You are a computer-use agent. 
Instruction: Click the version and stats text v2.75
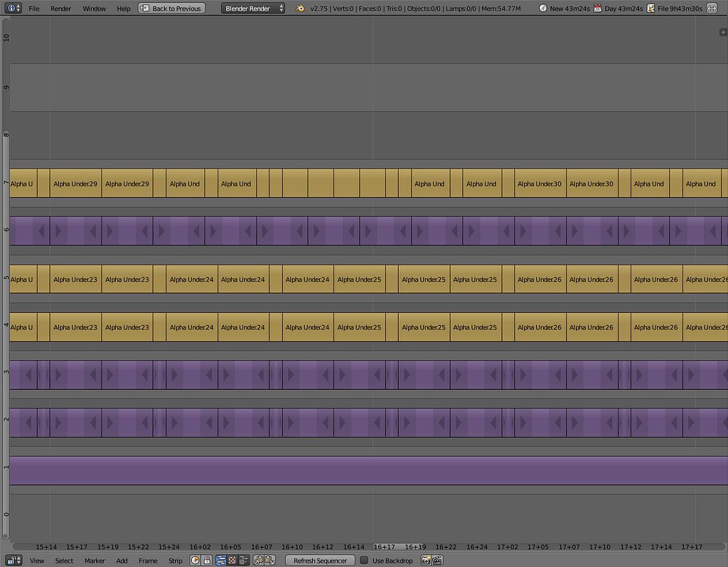pos(415,9)
